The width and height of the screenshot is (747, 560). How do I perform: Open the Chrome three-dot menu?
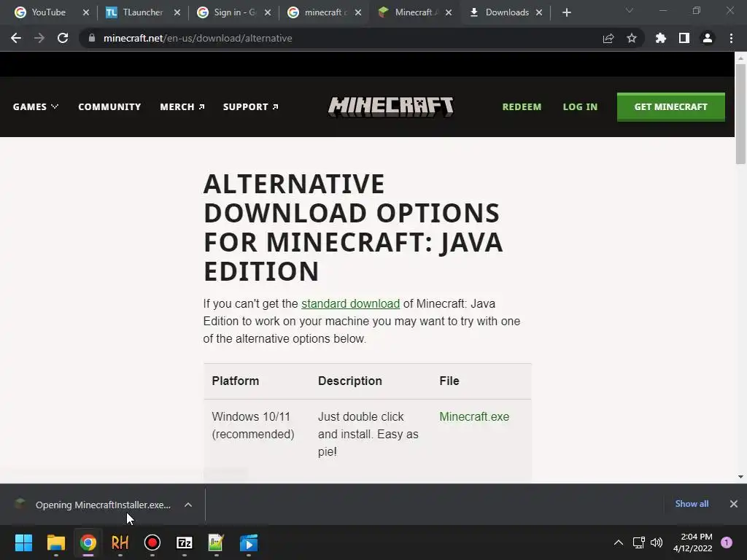[731, 38]
